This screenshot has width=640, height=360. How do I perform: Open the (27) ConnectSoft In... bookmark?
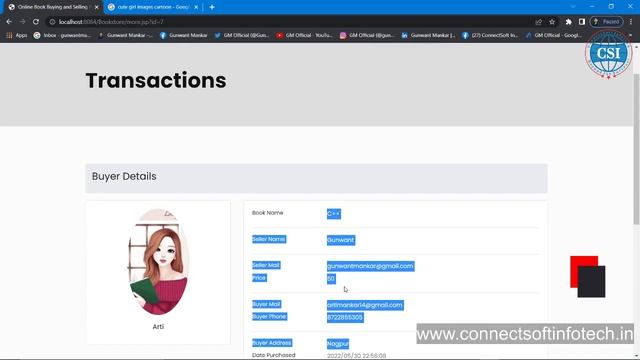click(x=490, y=36)
